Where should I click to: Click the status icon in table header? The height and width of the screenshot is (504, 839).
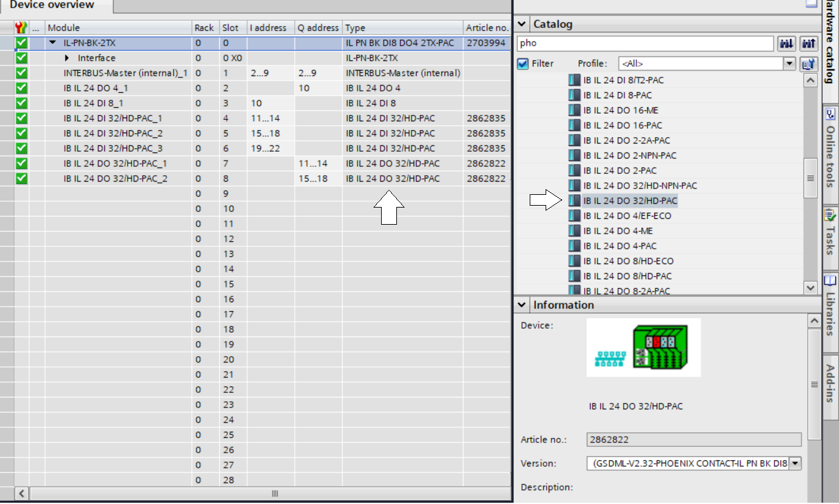point(21,27)
